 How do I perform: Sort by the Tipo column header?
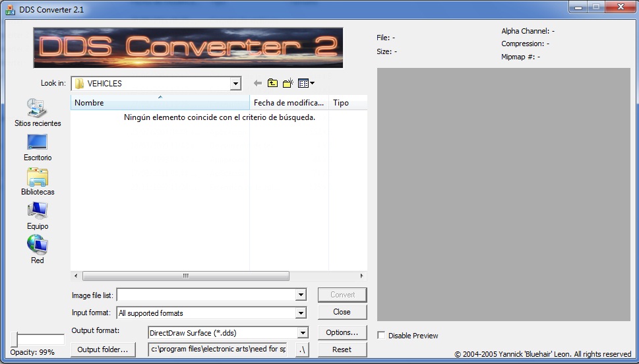tap(348, 102)
